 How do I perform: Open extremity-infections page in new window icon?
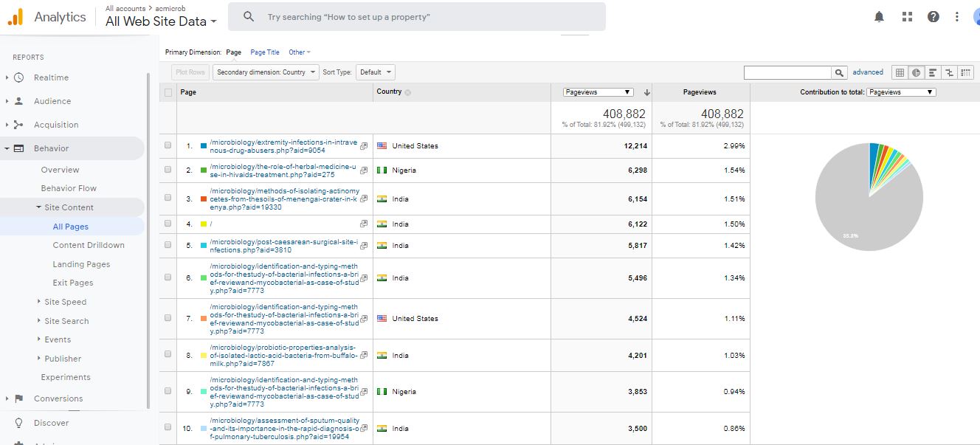(363, 146)
